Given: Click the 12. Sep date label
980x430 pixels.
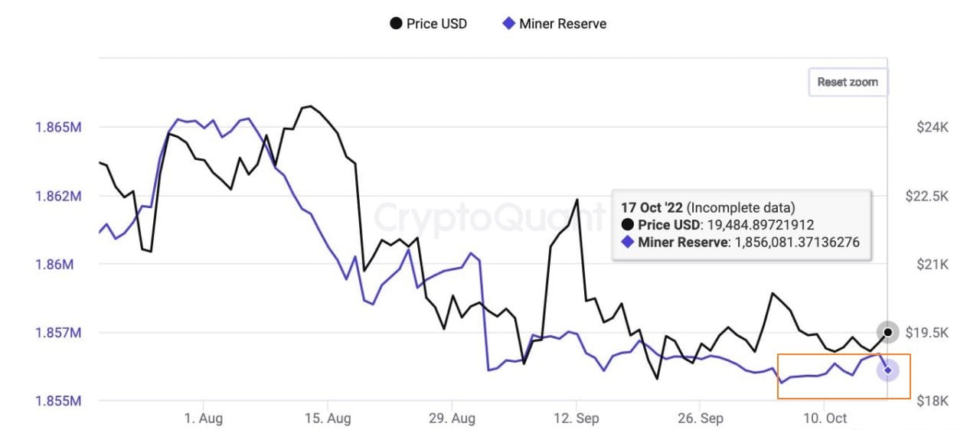Looking at the screenshot, I should click(x=576, y=419).
